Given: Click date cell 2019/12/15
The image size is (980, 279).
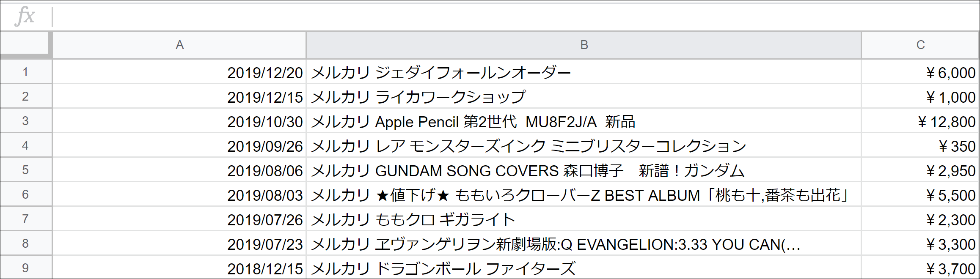Looking at the screenshot, I should tap(179, 96).
